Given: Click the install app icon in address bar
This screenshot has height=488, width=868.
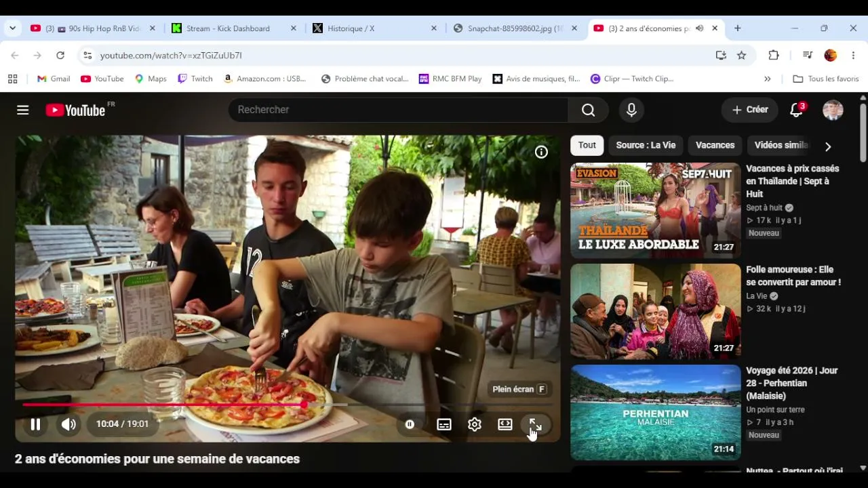Looking at the screenshot, I should click(x=721, y=56).
